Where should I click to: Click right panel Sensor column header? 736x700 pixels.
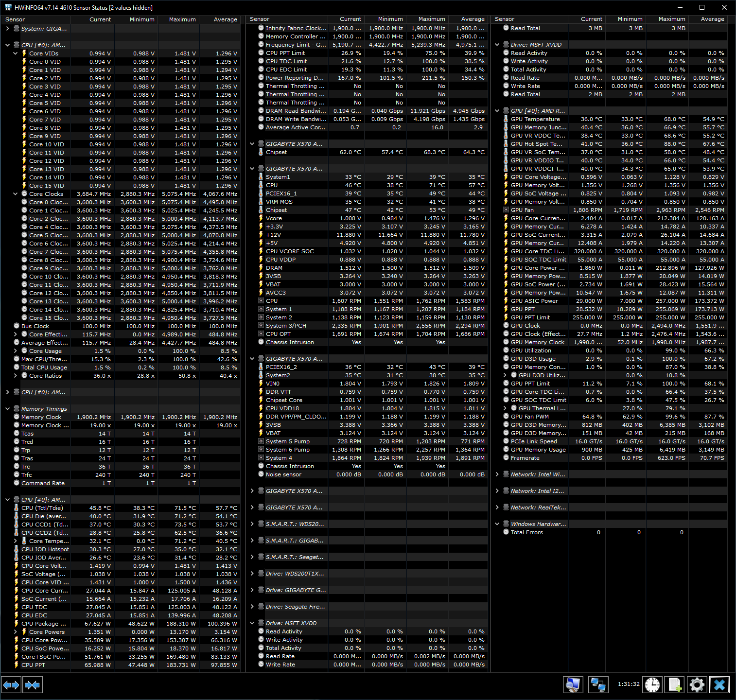[x=529, y=19]
